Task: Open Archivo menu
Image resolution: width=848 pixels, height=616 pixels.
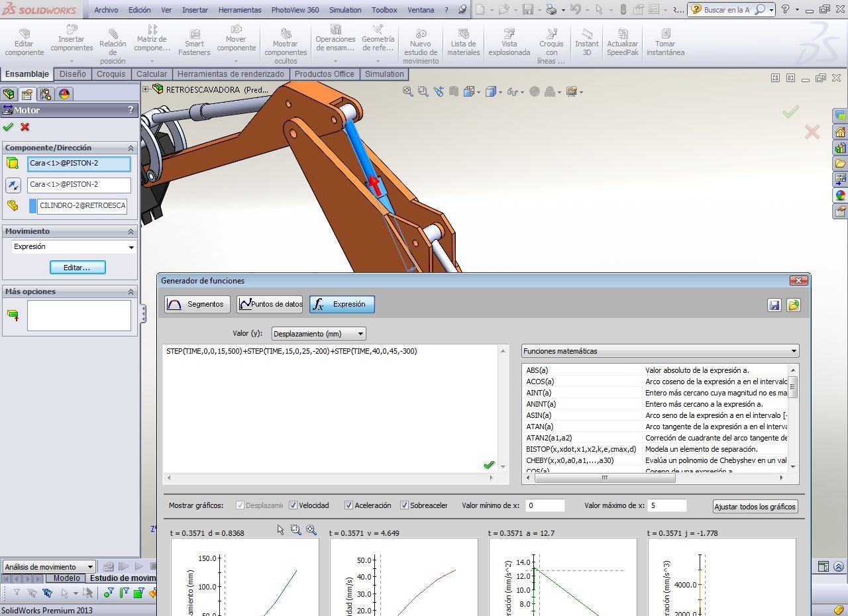Action: (106, 10)
